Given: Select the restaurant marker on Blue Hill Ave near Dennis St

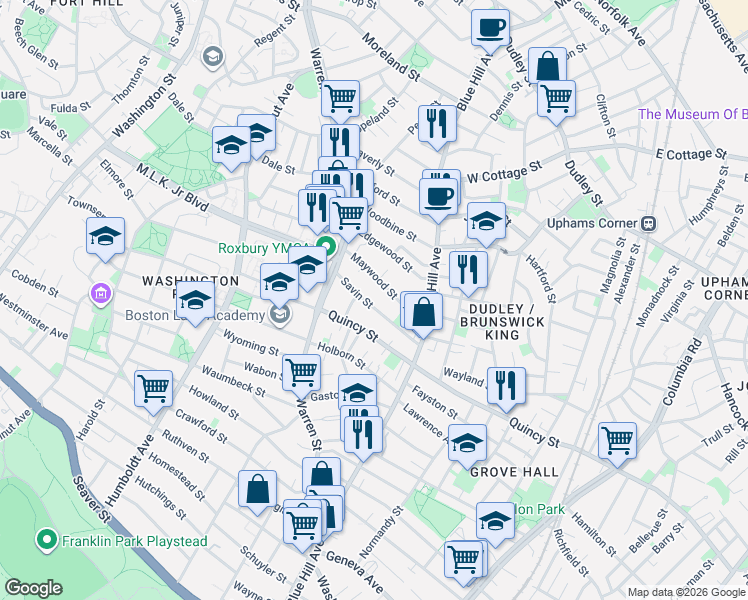Looking at the screenshot, I should [x=437, y=124].
